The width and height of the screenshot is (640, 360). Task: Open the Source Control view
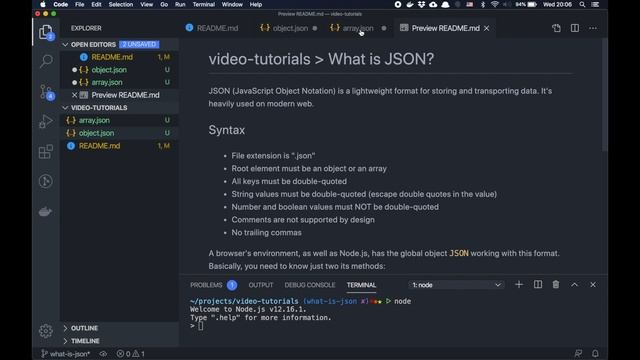46,92
